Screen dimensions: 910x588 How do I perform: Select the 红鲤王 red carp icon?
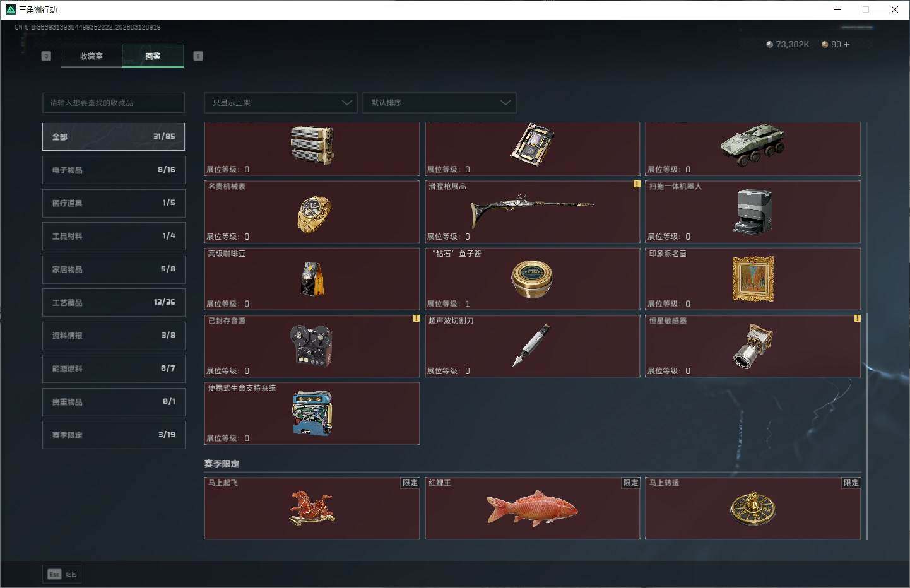(532, 509)
